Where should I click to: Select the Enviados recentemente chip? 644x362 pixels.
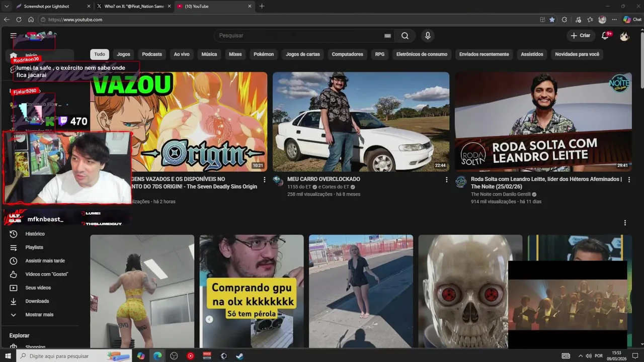(484, 54)
